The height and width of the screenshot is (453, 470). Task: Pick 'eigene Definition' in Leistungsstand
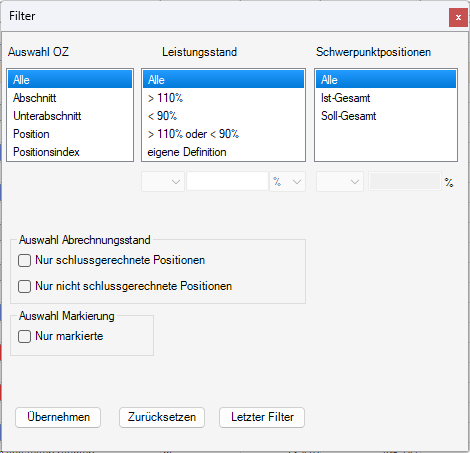pyautogui.click(x=223, y=152)
